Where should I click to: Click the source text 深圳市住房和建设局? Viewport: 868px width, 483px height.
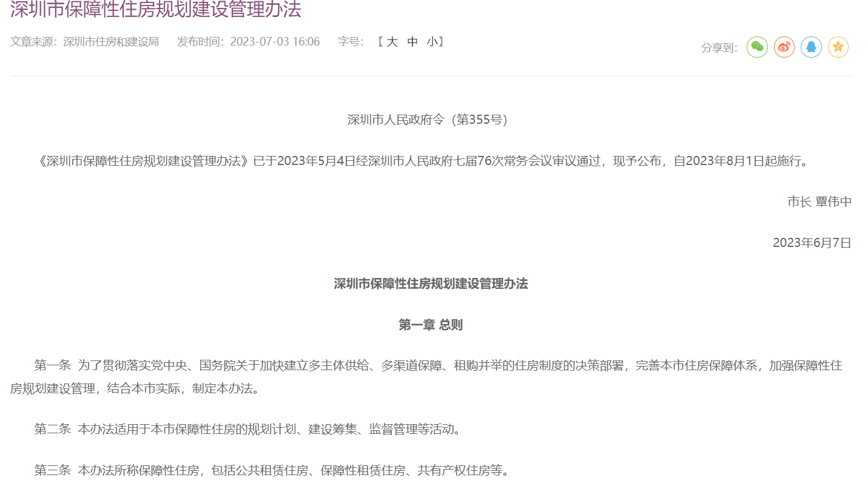tap(111, 42)
